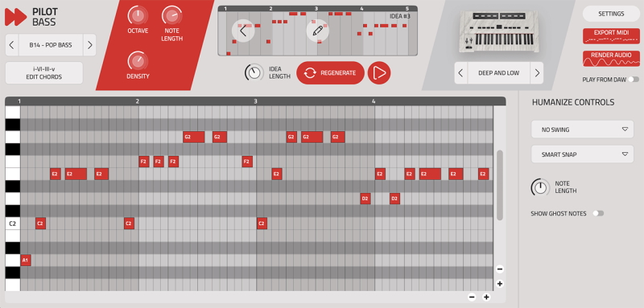Click the synthesizer keyboard thumbnail
644x308 pixels.
[499, 31]
